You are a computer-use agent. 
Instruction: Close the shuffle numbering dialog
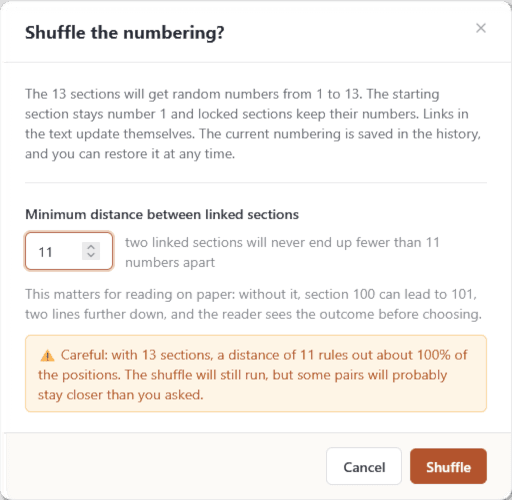[481, 28]
